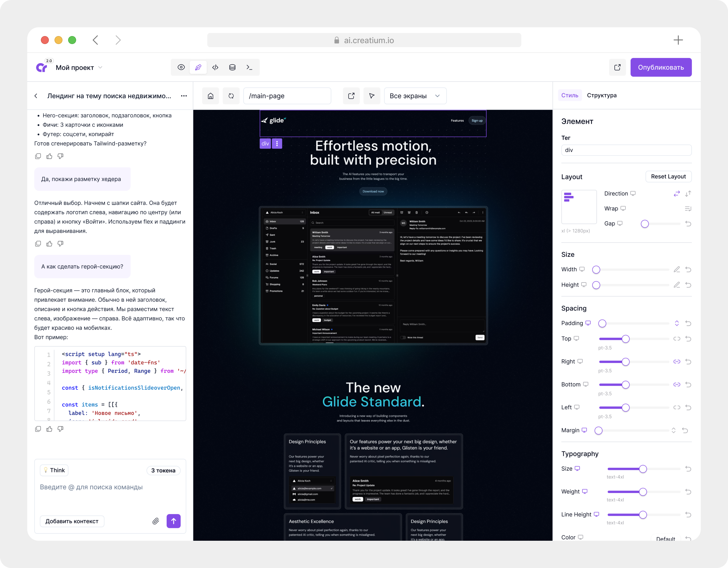Open the database icon
Image resolution: width=728 pixels, height=568 pixels.
pos(232,67)
